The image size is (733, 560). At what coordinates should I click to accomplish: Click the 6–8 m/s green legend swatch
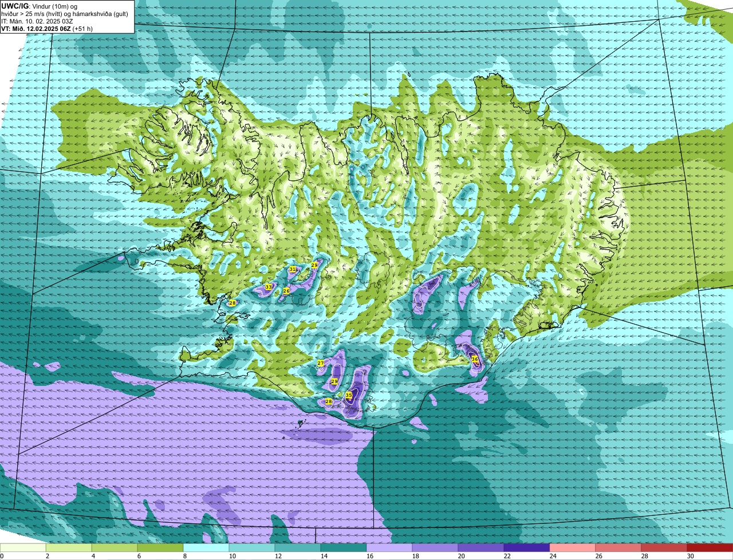click(160, 548)
